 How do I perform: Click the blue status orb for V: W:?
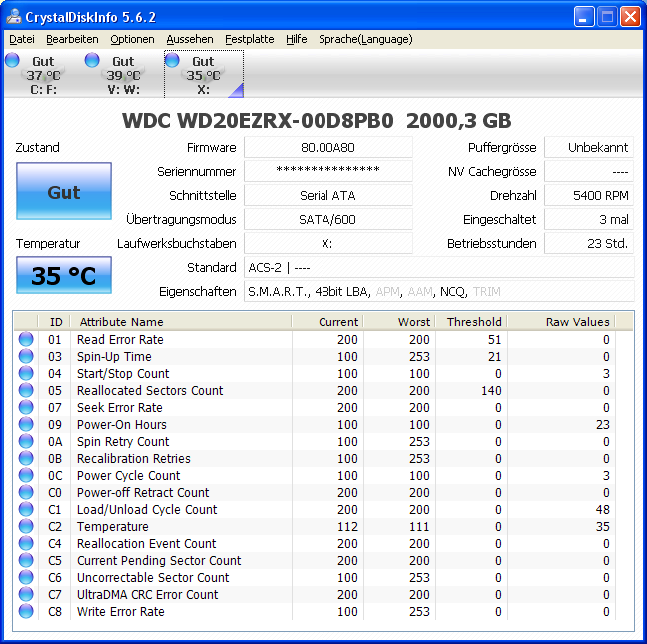click(92, 60)
